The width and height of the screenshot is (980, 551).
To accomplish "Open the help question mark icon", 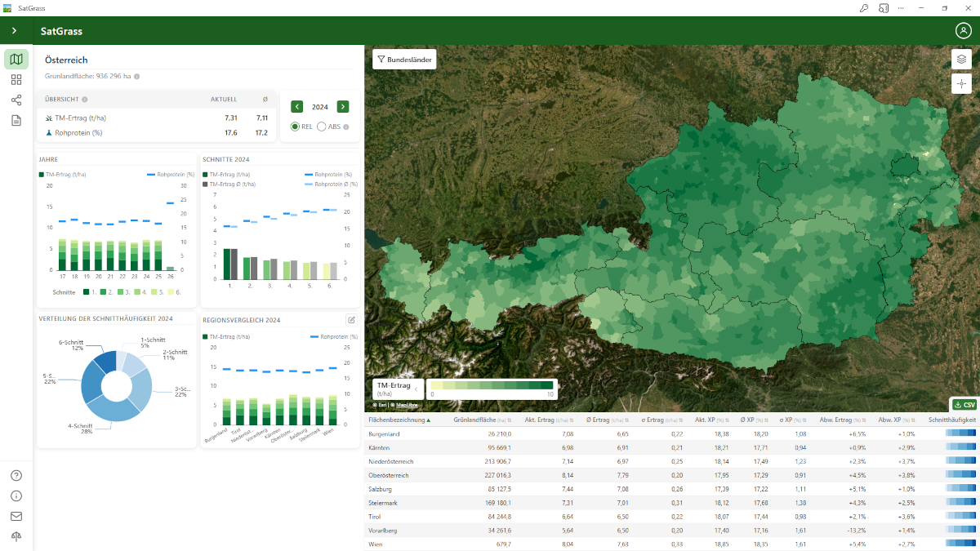I will pos(16,476).
